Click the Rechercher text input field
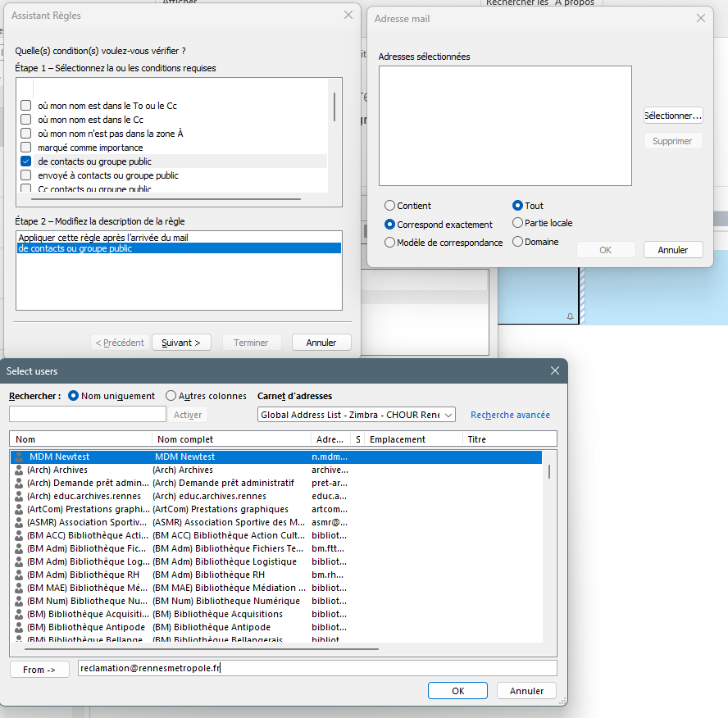The width and height of the screenshot is (728, 718). tap(87, 415)
